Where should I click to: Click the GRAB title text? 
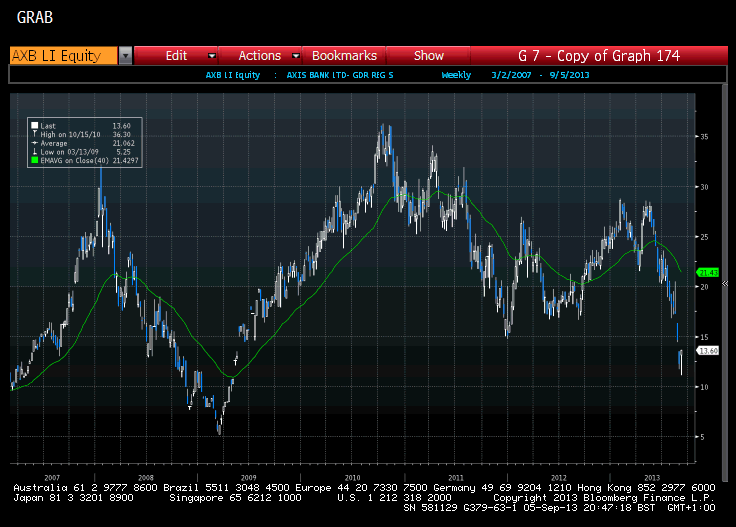click(x=35, y=17)
